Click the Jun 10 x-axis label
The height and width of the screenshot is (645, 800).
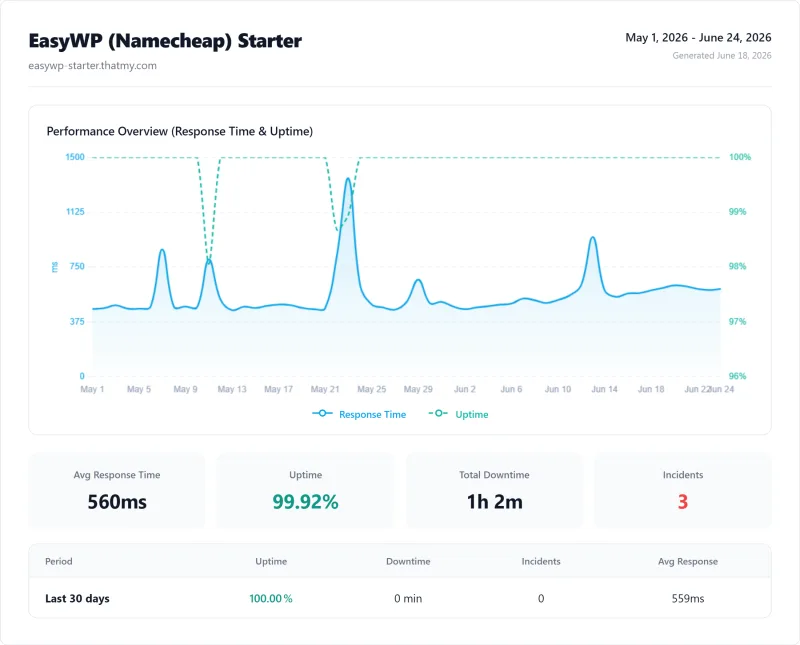click(x=558, y=389)
